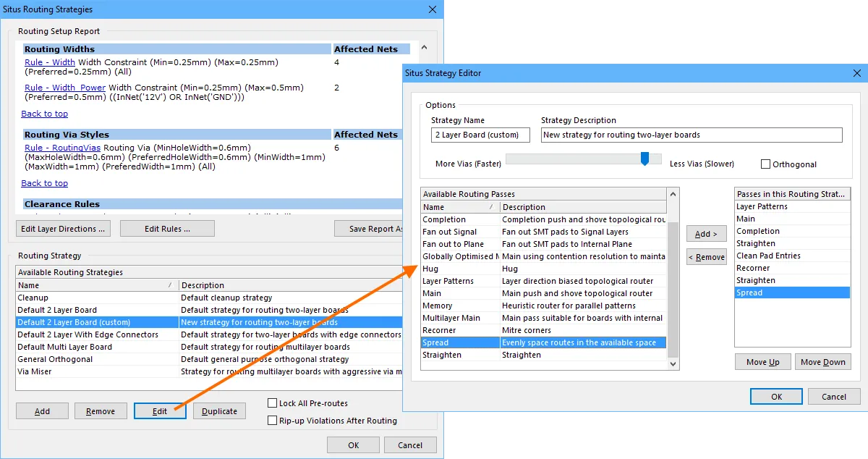This screenshot has height=459, width=868.
Task: Duplicate the selected routing strategy
Action: 219,411
